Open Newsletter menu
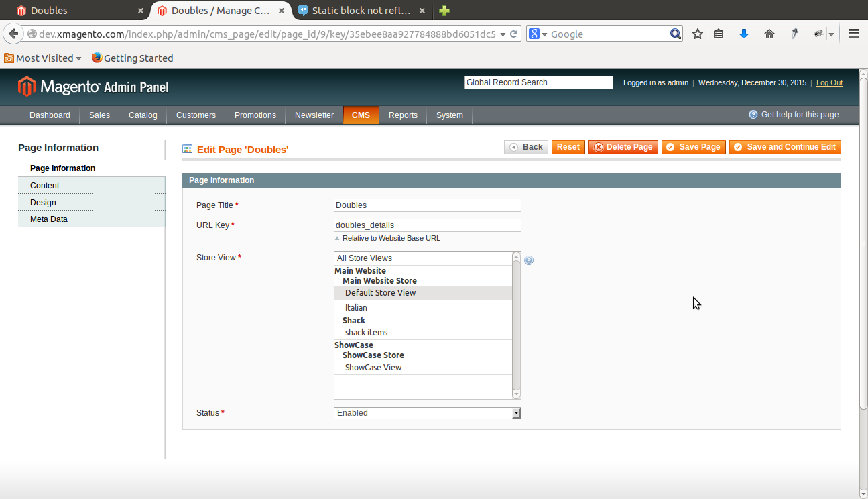868x499 pixels. tap(314, 115)
